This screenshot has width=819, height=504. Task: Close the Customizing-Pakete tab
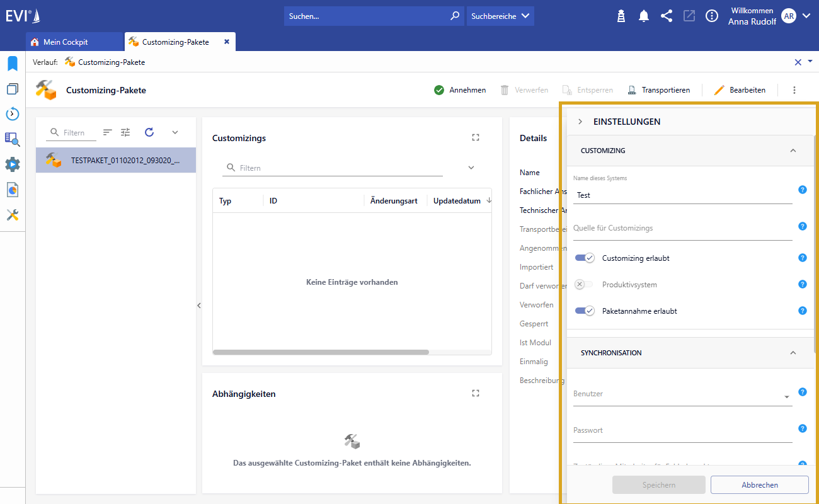pyautogui.click(x=227, y=42)
